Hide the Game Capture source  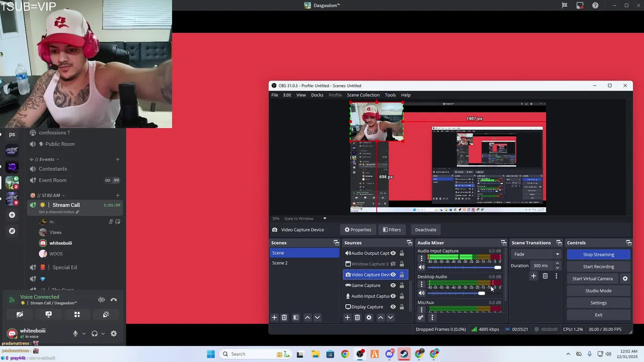tap(393, 286)
